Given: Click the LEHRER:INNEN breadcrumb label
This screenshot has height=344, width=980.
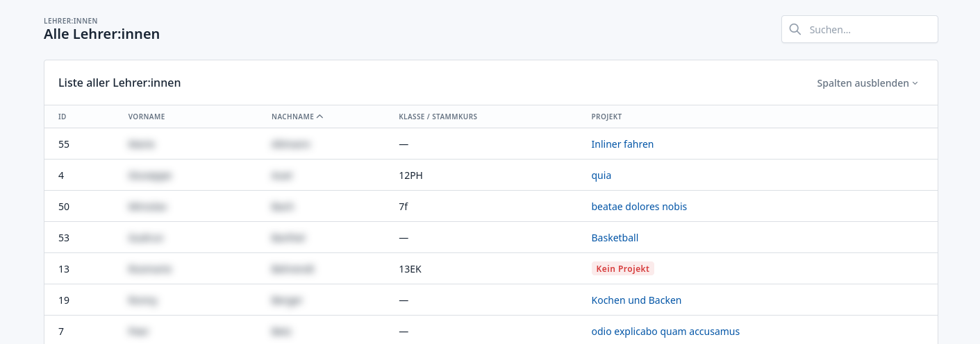Looking at the screenshot, I should 71,21.
